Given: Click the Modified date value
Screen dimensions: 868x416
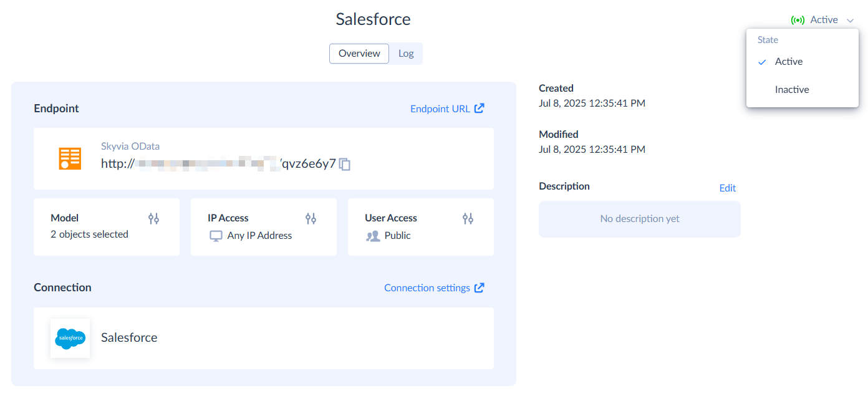Looking at the screenshot, I should (x=592, y=149).
